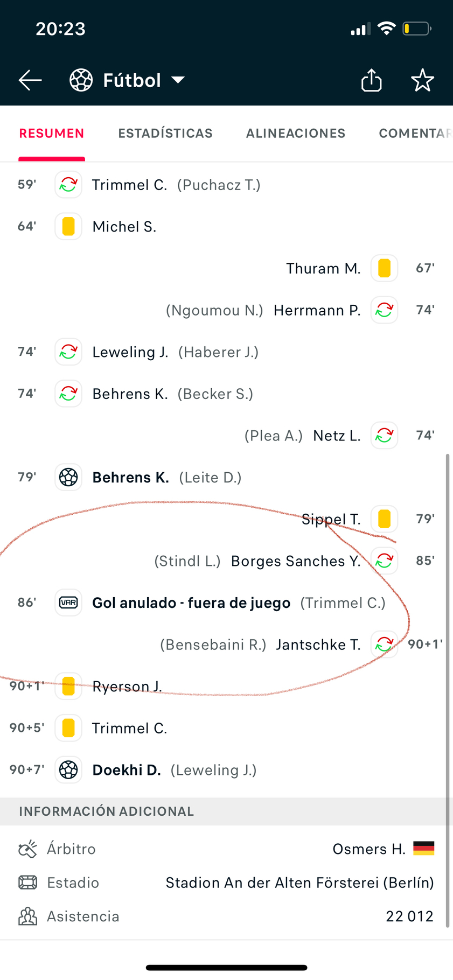Open the share icon in header
This screenshot has height=980, width=453.
tap(371, 80)
